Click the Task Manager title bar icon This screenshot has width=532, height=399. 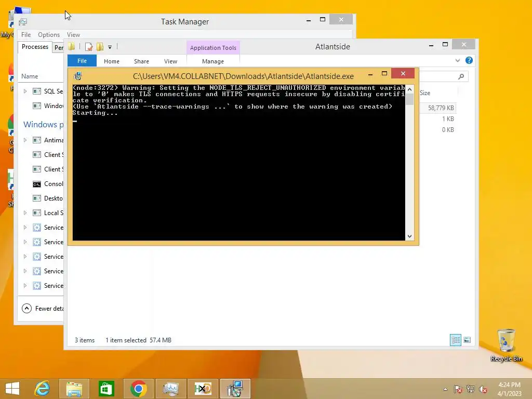[23, 22]
